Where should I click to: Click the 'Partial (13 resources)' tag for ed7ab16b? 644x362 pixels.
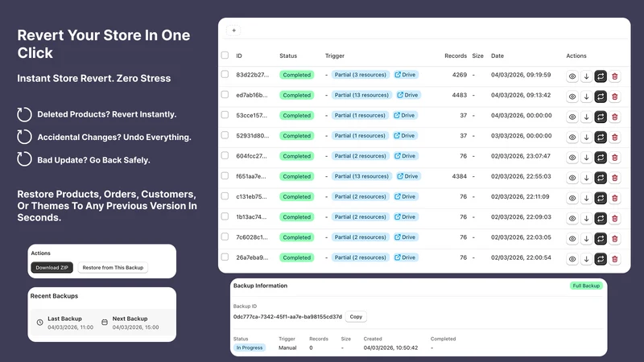pyautogui.click(x=361, y=95)
